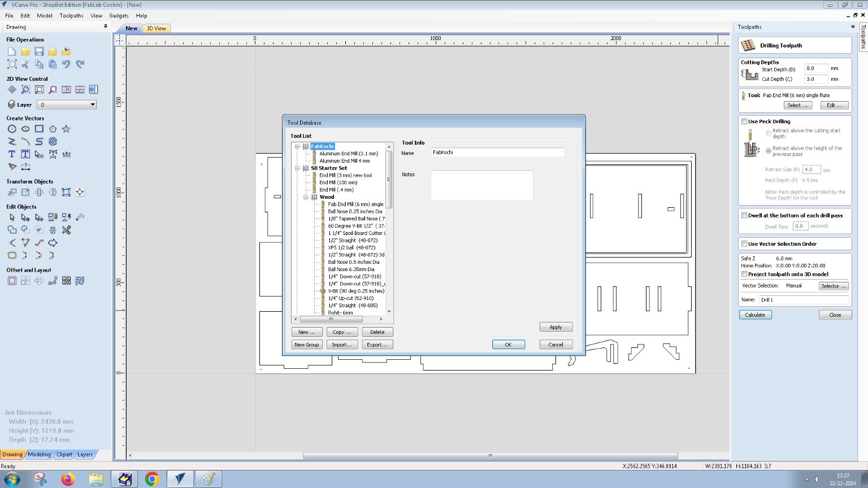The height and width of the screenshot is (488, 868).
Task: Select the Pan view tool icon
Action: [x=12, y=90]
